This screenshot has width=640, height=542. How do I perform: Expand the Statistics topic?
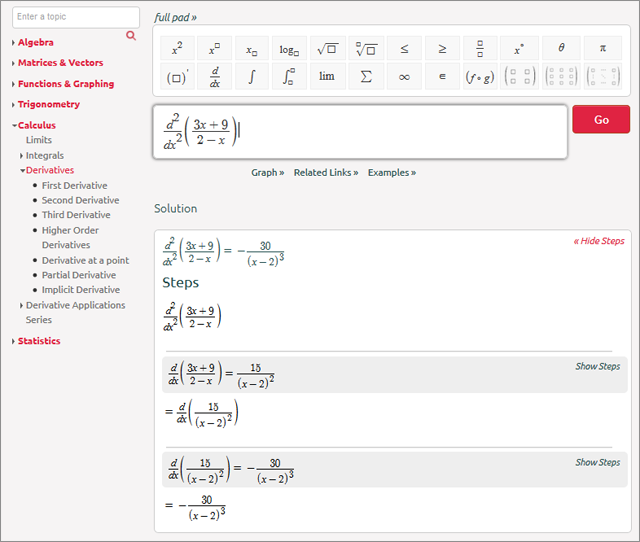[13, 341]
